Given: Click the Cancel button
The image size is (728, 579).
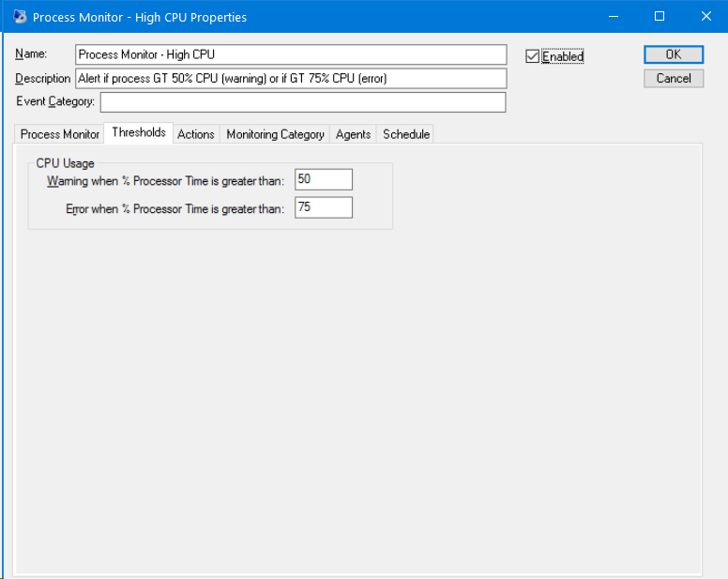Looking at the screenshot, I should click(674, 79).
